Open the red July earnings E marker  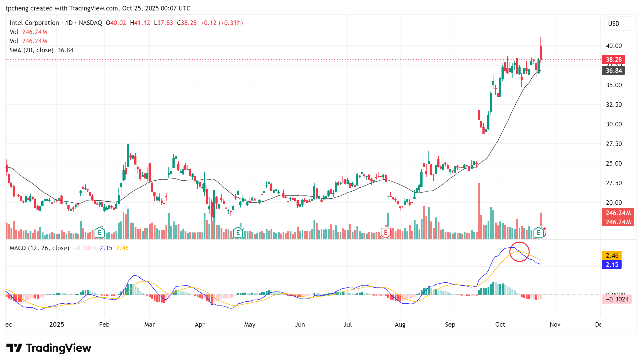pyautogui.click(x=386, y=232)
